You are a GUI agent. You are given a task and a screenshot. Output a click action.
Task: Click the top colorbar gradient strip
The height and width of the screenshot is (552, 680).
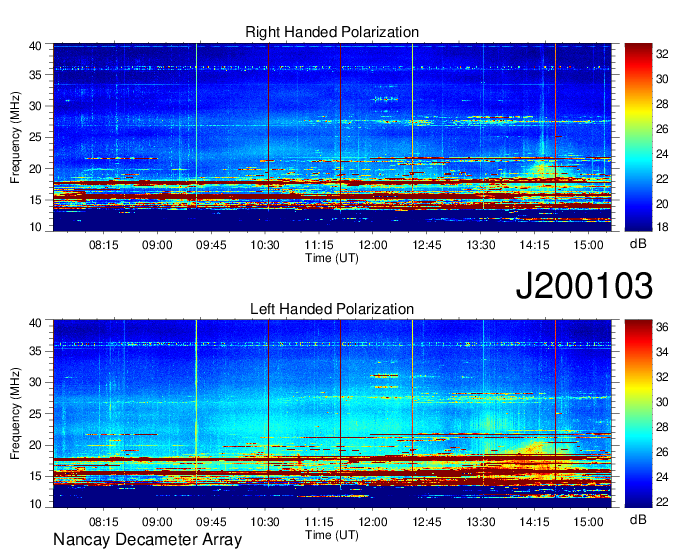(638, 137)
